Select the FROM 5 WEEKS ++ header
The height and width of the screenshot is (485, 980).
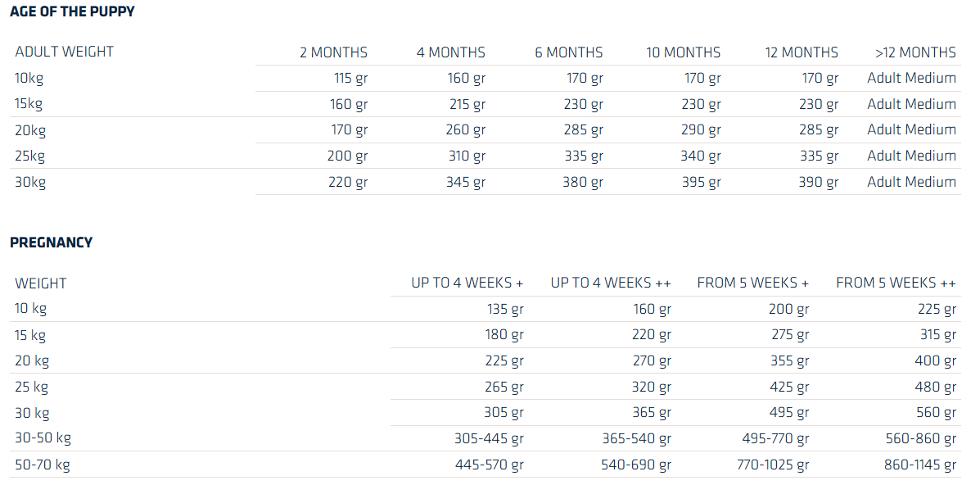896,283
